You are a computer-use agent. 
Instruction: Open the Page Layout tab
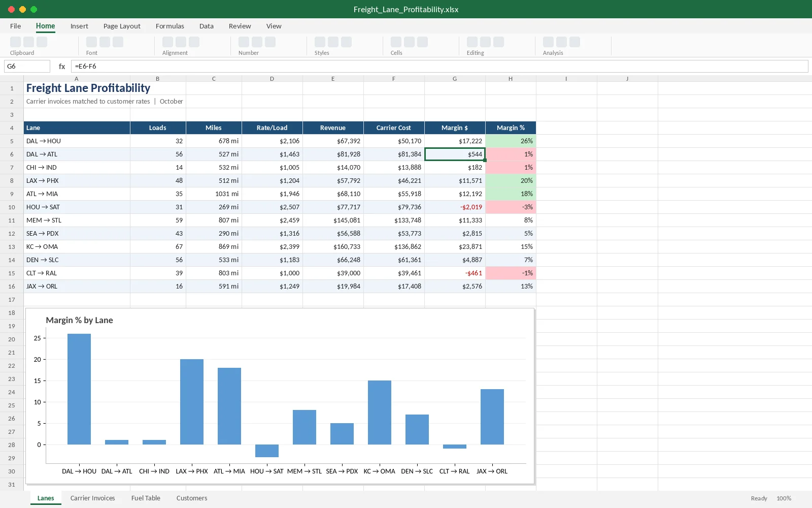tap(122, 26)
